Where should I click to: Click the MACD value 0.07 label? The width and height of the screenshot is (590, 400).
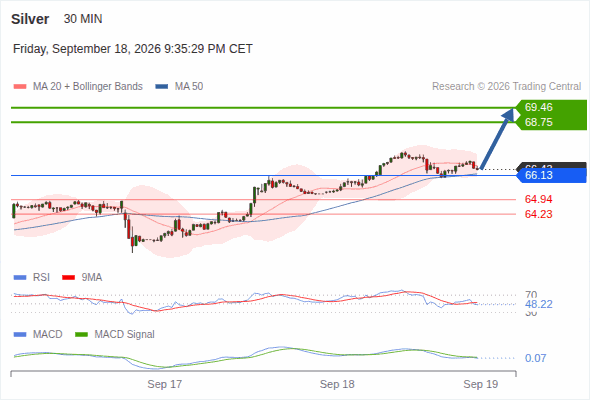click(535, 358)
